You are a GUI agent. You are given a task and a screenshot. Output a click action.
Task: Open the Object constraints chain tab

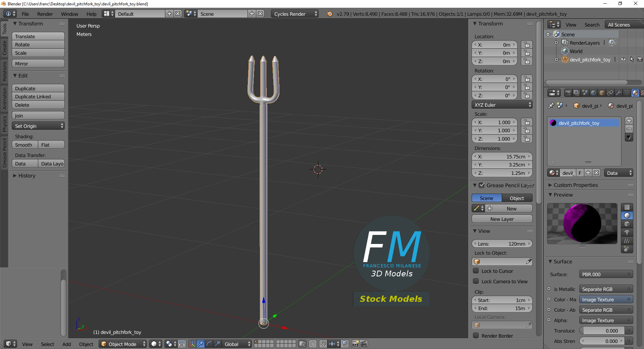610,93
